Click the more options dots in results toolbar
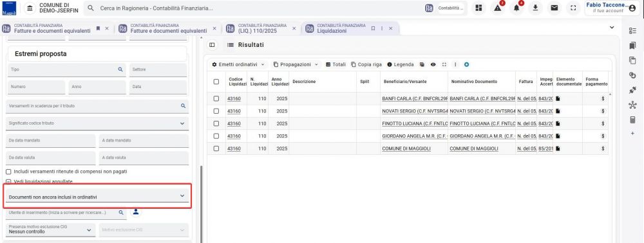Viewport: 644px width, 243px height. click(455, 65)
